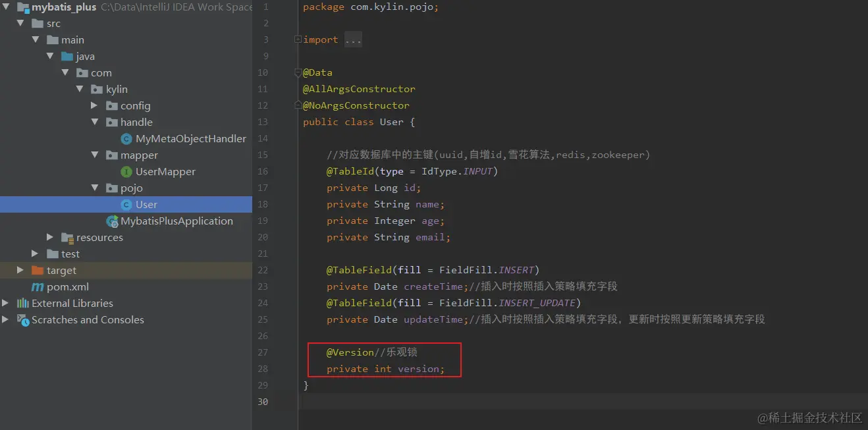Click the kylin package icon
868x430 pixels.
(97, 90)
